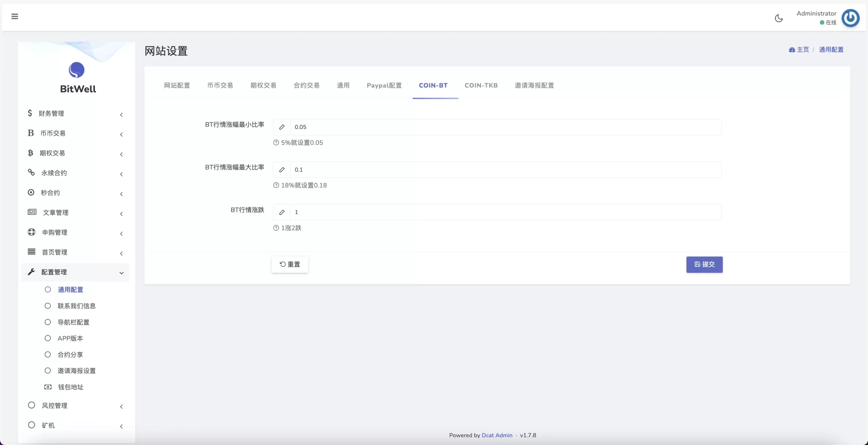The height and width of the screenshot is (445, 868).
Task: Click the globe icon next to 主页 breadcrumb
Action: [x=792, y=49]
